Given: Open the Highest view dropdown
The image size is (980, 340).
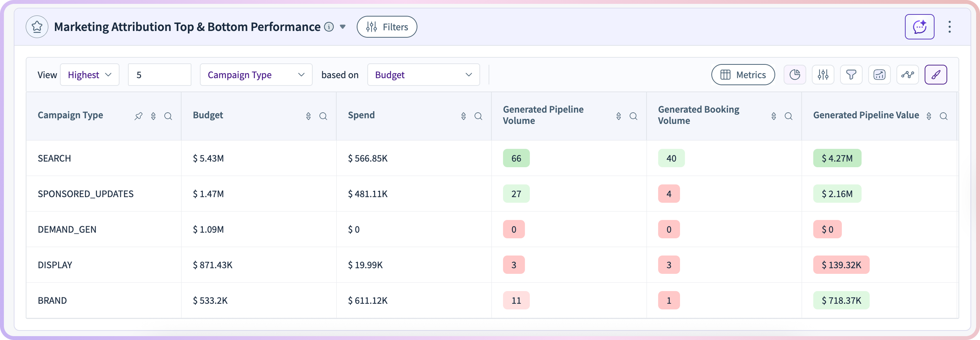Looking at the screenshot, I should click(x=90, y=75).
